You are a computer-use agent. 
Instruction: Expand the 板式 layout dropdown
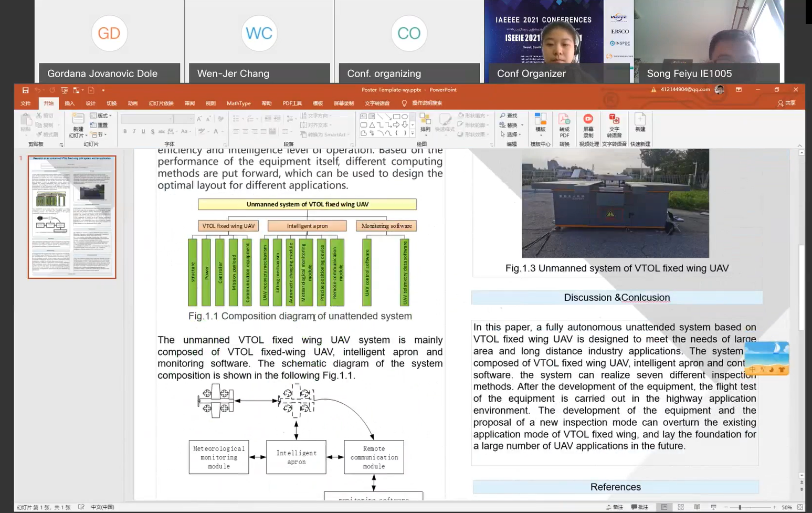point(101,116)
